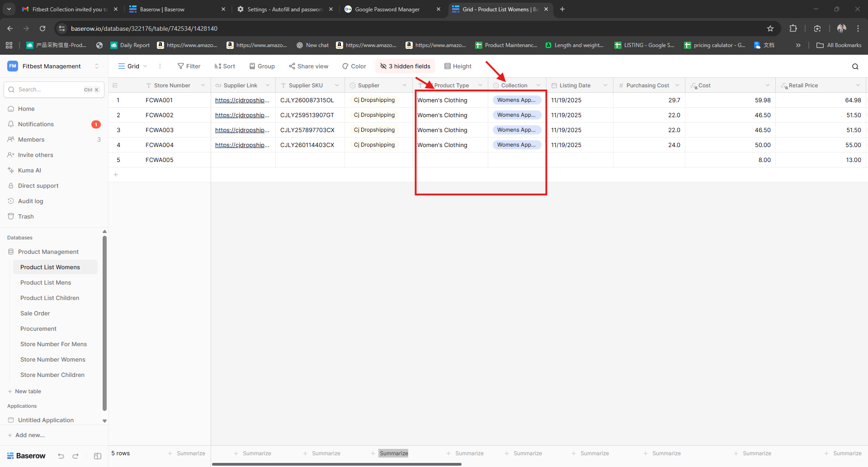Open the first row's supplier link
The height and width of the screenshot is (467, 868).
242,100
